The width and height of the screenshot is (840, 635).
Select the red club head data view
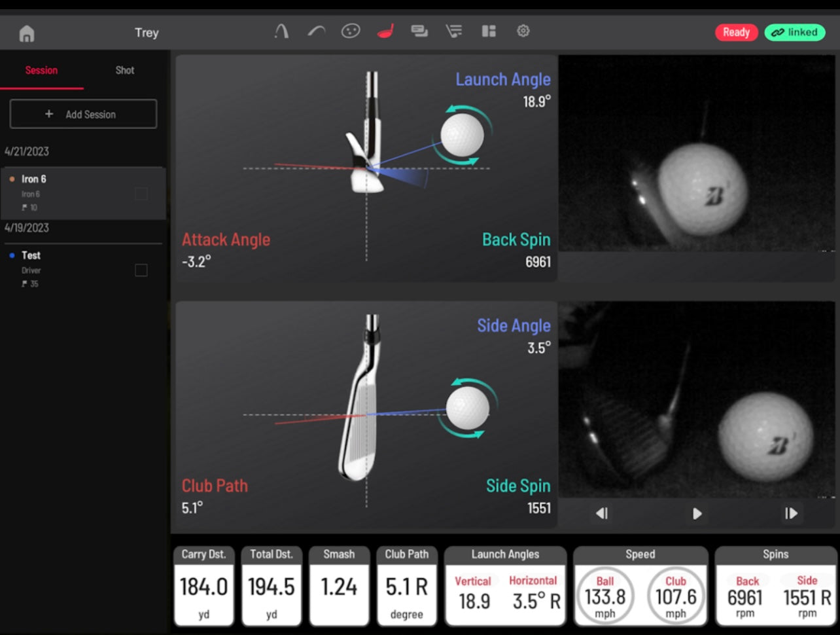click(x=385, y=31)
